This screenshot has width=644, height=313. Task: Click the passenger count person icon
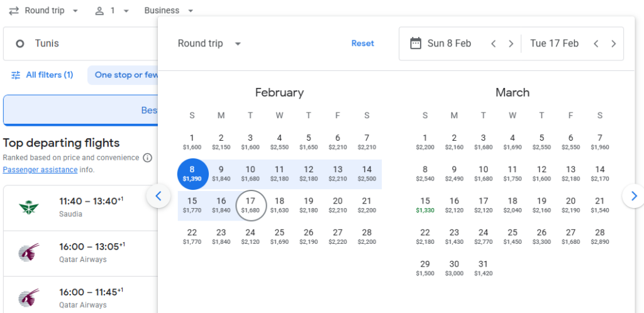pyautogui.click(x=99, y=11)
